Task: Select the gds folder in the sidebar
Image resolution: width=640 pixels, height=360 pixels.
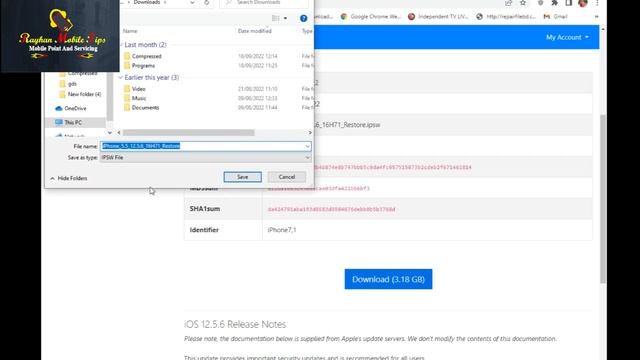Action: (72, 84)
